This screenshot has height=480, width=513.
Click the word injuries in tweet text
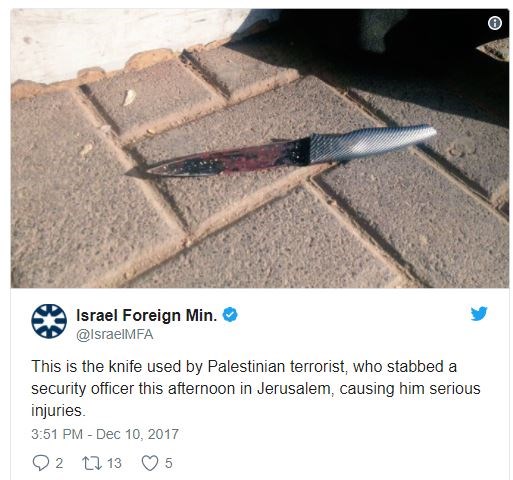tap(58, 411)
